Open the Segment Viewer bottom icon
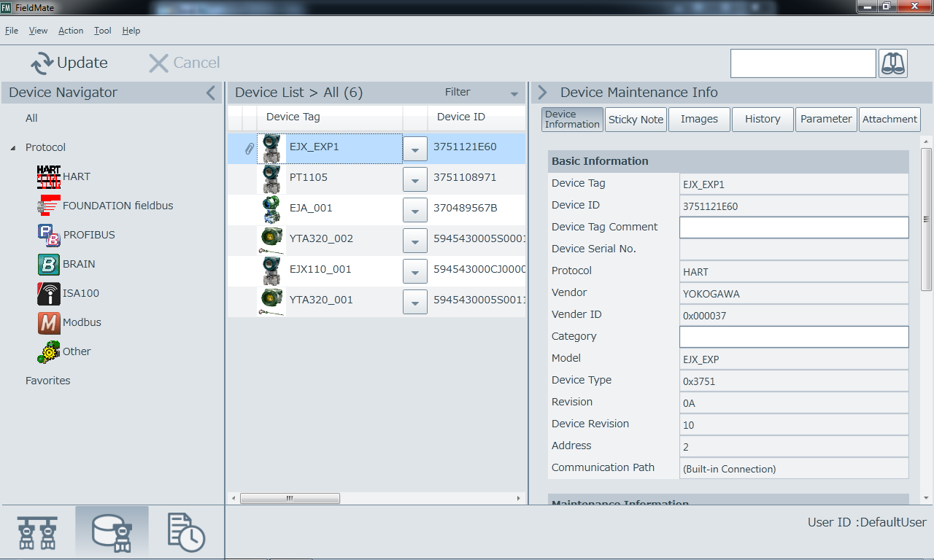Screen dimensions: 934x560 click(37, 533)
